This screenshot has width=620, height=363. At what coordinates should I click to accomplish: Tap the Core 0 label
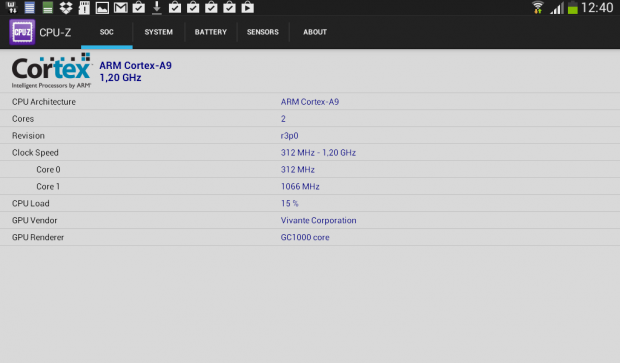(x=48, y=170)
